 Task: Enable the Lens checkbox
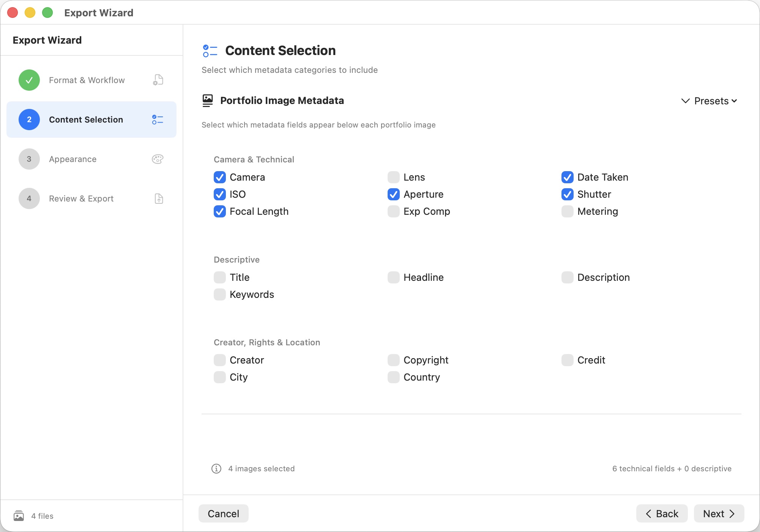pyautogui.click(x=394, y=177)
